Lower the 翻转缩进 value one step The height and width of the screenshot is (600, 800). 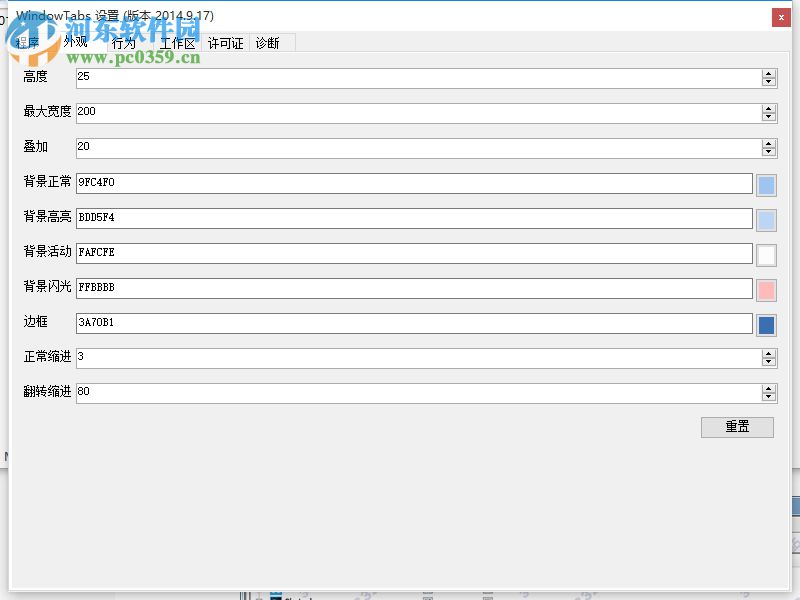769,397
